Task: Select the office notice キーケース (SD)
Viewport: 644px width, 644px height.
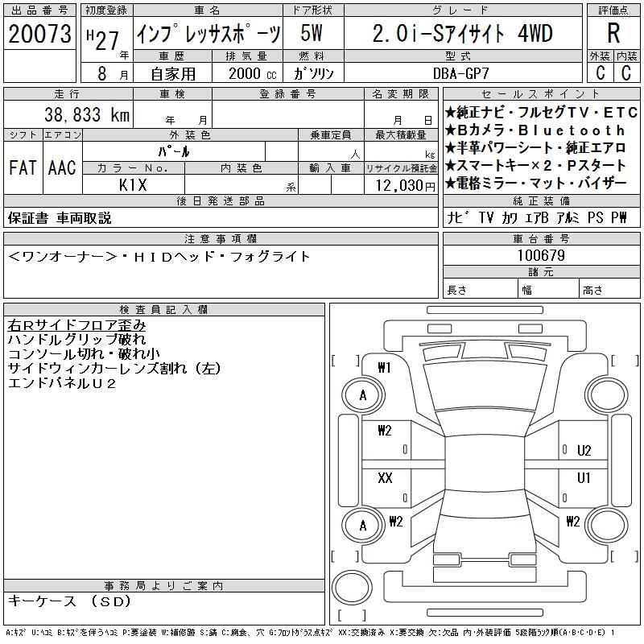Action: click(69, 601)
